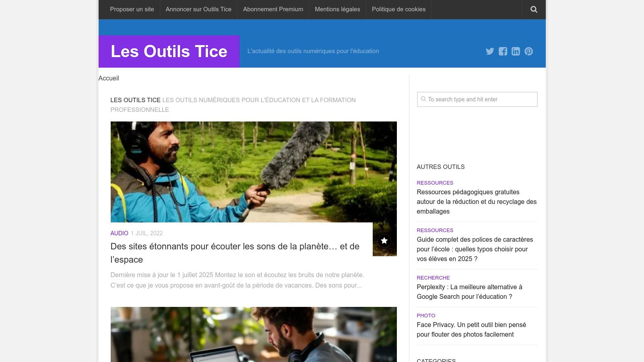Visit the Twitter profile icon
644x362 pixels.
(x=490, y=51)
